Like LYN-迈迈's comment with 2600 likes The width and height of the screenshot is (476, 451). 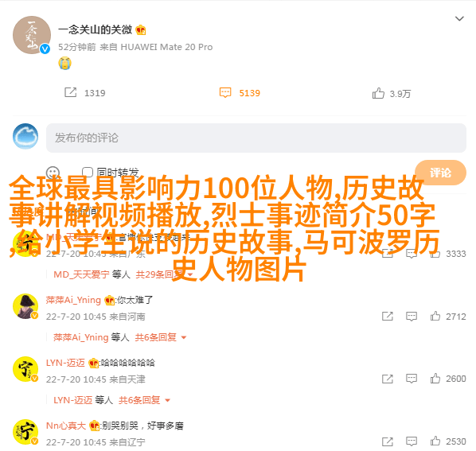tap(435, 378)
